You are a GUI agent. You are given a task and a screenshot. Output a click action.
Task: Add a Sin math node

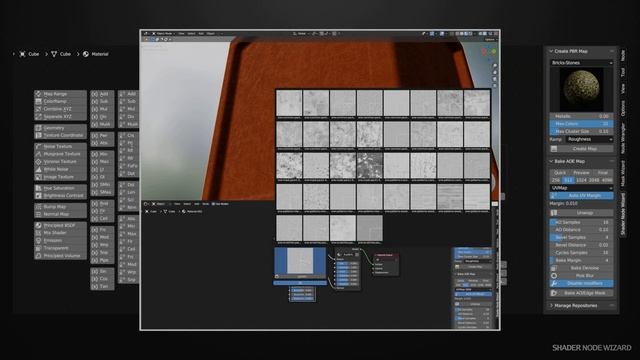click(x=102, y=271)
